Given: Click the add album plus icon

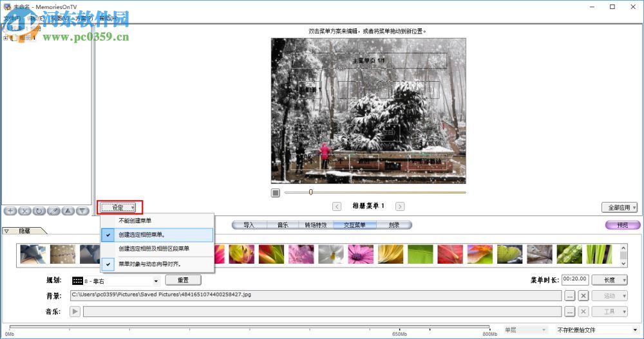Looking at the screenshot, I should pyautogui.click(x=10, y=211).
